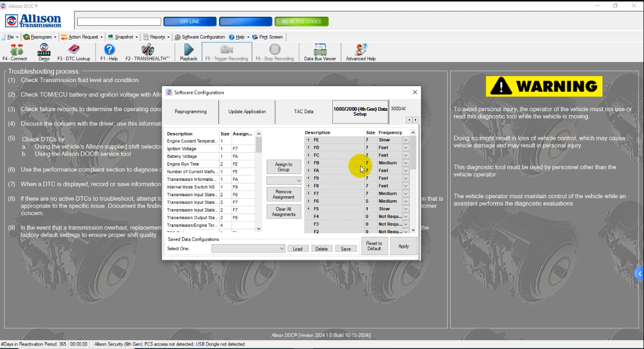Screen dimensions: 644x349
Task: Expand the FC group row
Action: (308, 155)
